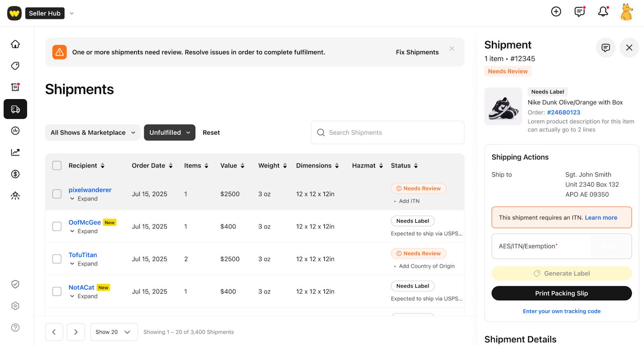Open the plus create icon in header
The height and width of the screenshot is (346, 644).
click(x=556, y=12)
